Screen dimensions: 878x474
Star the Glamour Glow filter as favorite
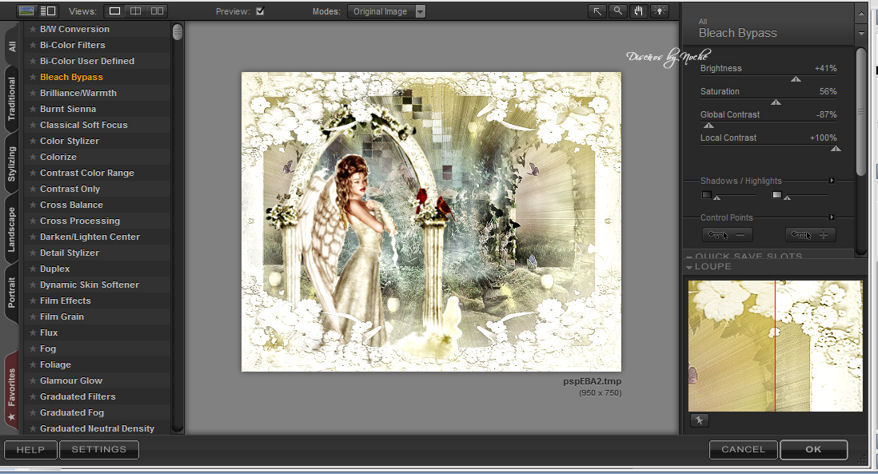coord(33,381)
